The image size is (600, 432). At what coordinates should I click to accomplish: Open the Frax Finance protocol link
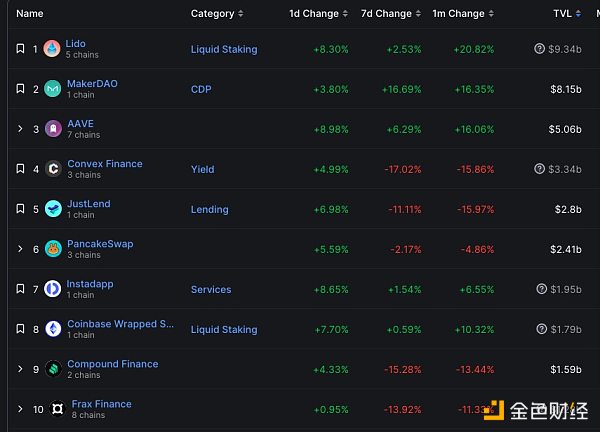coord(101,404)
